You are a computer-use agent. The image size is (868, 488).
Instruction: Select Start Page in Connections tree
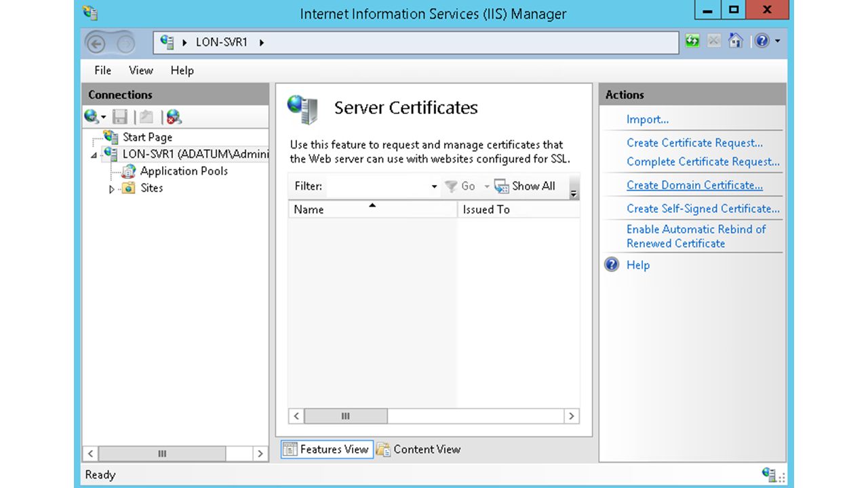(x=147, y=137)
